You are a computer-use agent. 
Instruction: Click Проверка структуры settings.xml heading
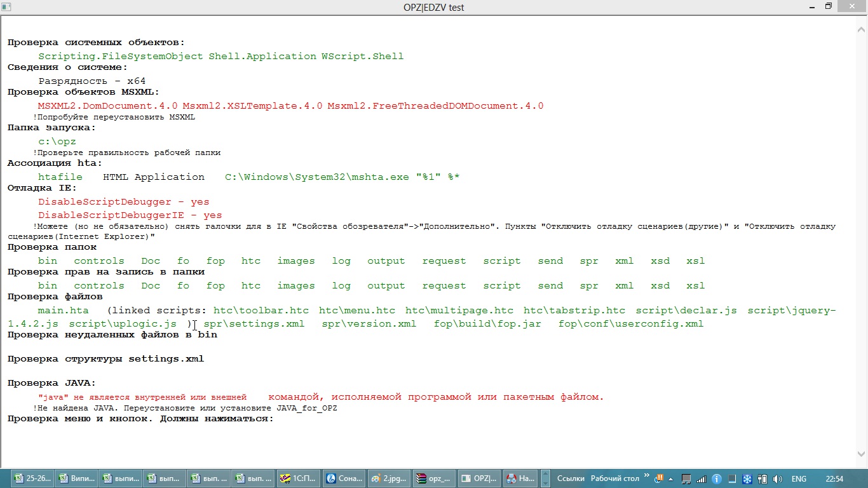tap(105, 358)
